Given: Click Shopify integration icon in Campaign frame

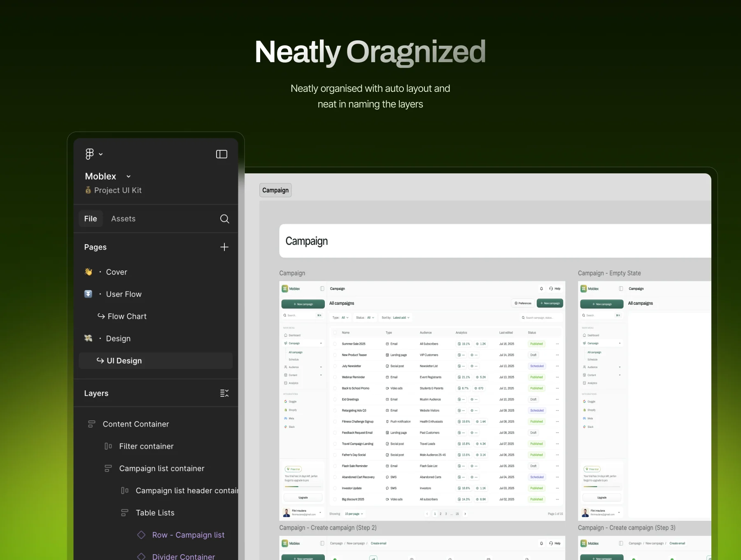Looking at the screenshot, I should coord(286,410).
